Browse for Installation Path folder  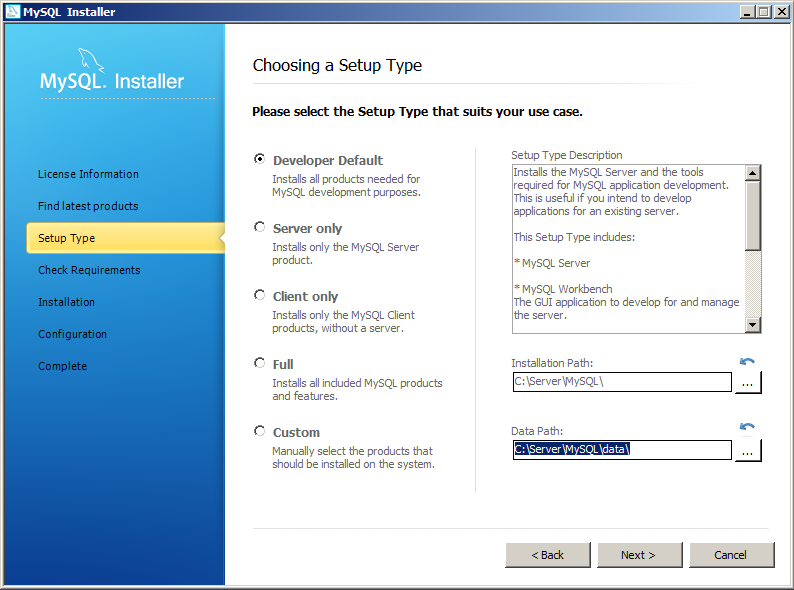[x=747, y=382]
